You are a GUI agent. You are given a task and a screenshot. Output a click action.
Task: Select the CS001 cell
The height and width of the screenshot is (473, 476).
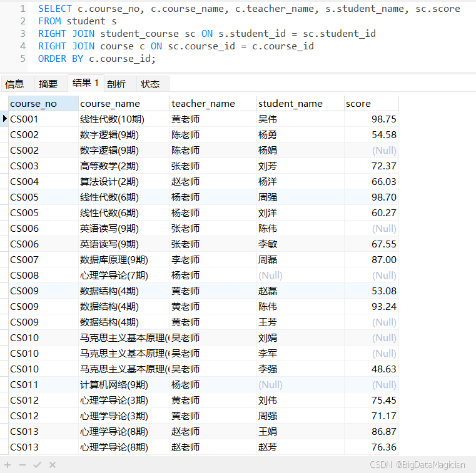tap(43, 119)
